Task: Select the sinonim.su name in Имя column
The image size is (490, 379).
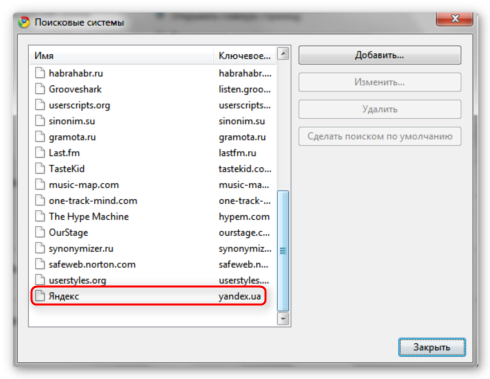Action: pyautogui.click(x=72, y=121)
